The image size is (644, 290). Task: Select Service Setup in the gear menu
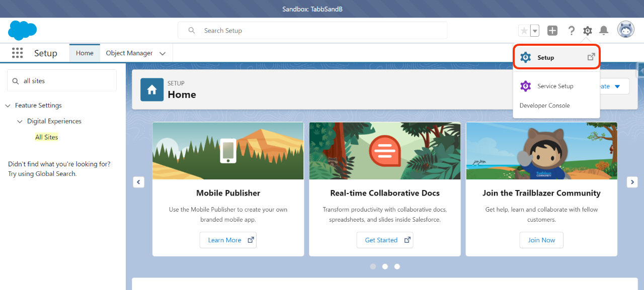pos(556,86)
